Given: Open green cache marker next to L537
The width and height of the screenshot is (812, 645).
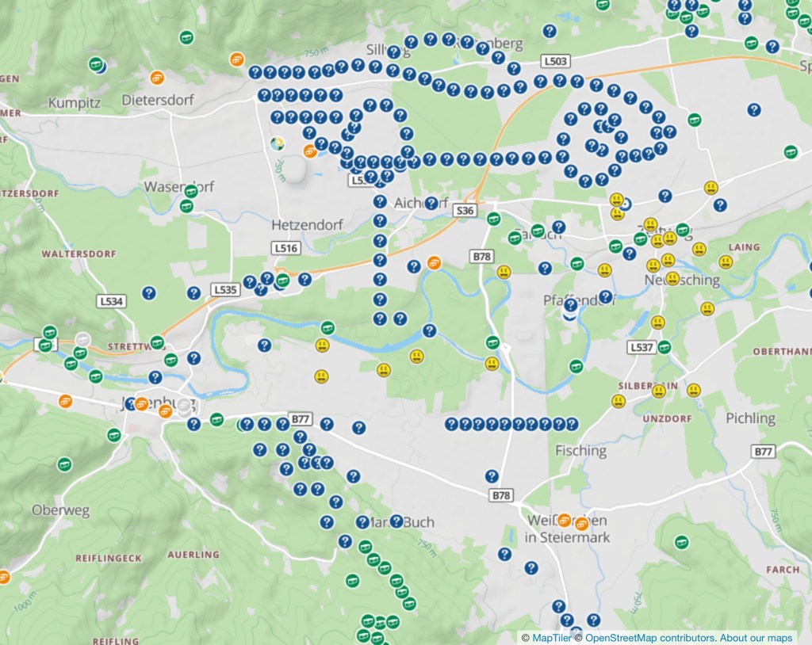Looking at the screenshot, I should click(x=664, y=346).
